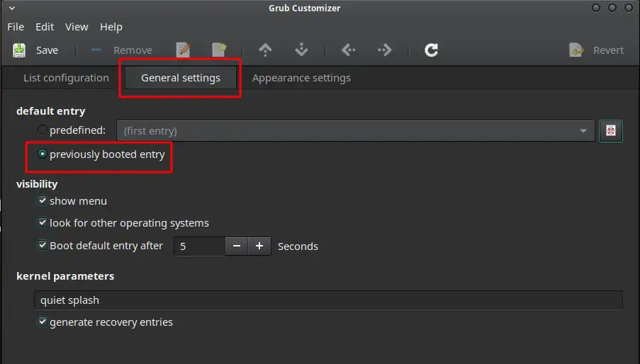This screenshot has width=640, height=364.
Task: Click the Save icon in the toolbar
Action: [x=19, y=50]
